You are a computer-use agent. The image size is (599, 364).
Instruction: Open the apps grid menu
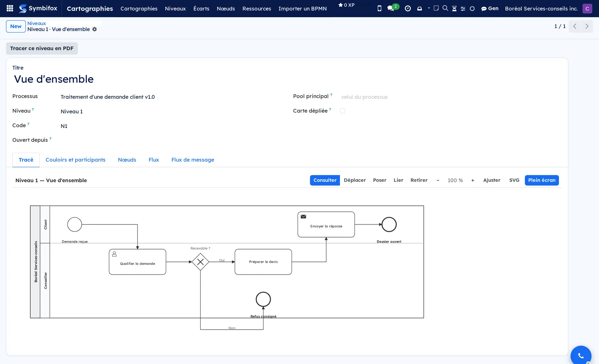pyautogui.click(x=10, y=8)
